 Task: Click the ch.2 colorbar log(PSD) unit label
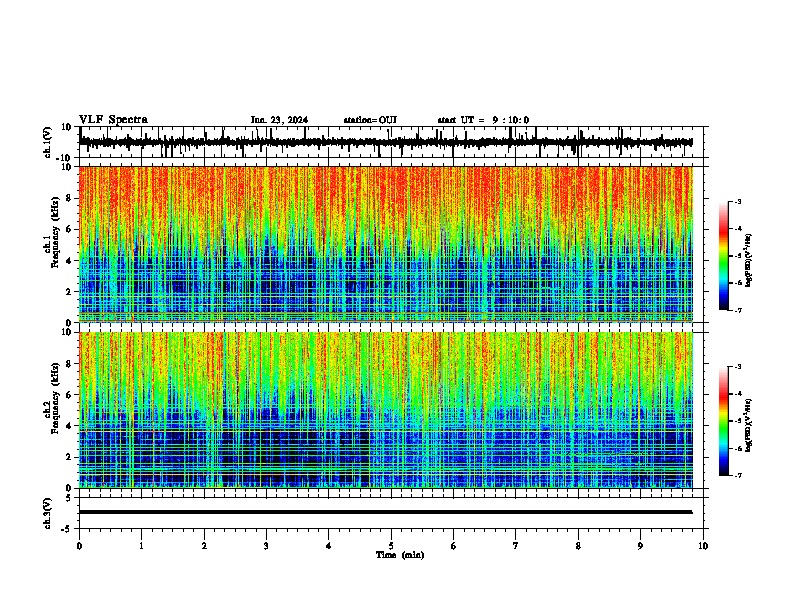click(x=749, y=425)
